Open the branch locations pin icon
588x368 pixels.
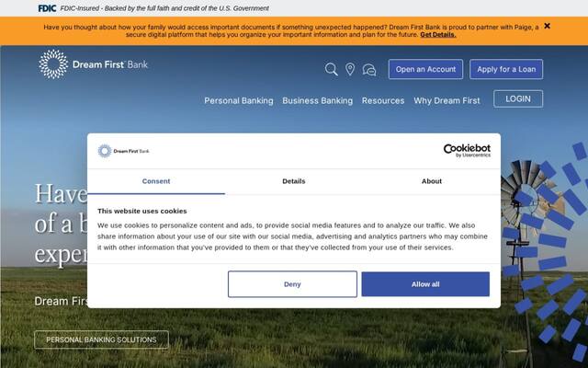click(350, 69)
